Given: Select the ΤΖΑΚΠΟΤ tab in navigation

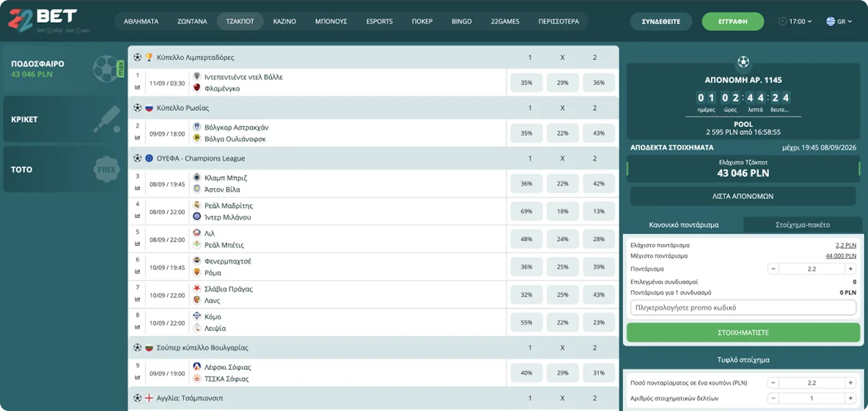Looking at the screenshot, I should pyautogui.click(x=240, y=21).
